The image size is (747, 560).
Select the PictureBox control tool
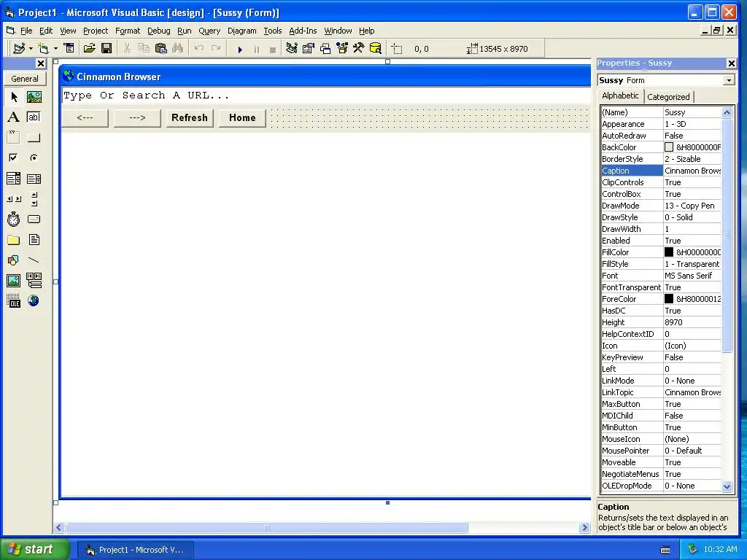34,97
